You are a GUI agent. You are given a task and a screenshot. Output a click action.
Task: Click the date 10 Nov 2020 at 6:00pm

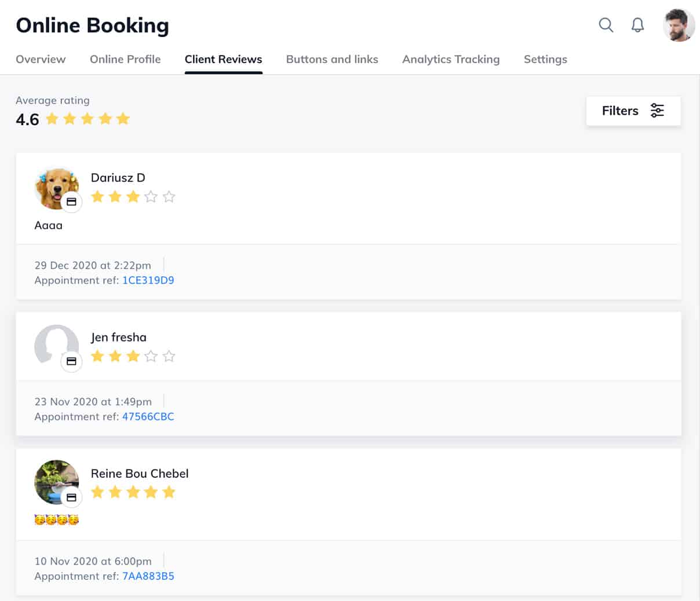coord(93,561)
